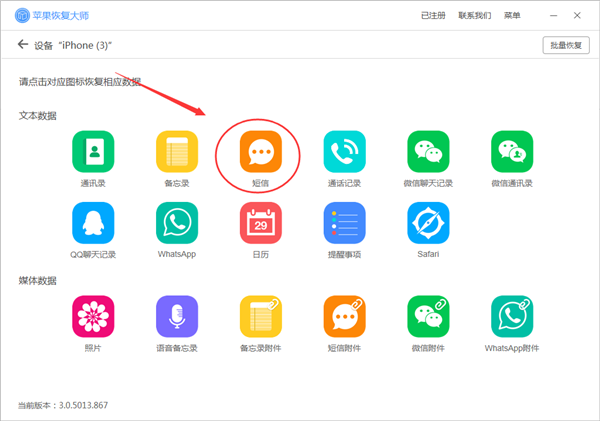This screenshot has height=421, width=600.
Task: Click 短信附件 message attachments icon
Action: pyautogui.click(x=344, y=317)
